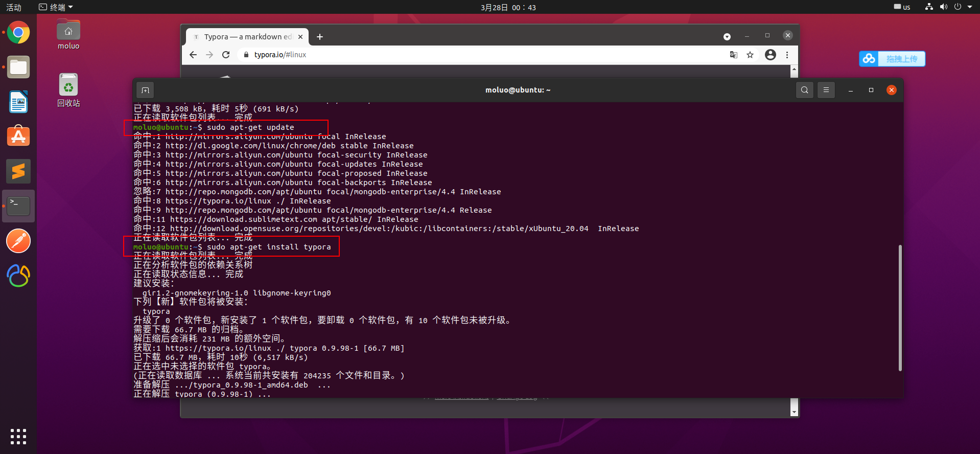Open 活动 activities overview
Screen dimensions: 980x454
(x=14, y=7)
